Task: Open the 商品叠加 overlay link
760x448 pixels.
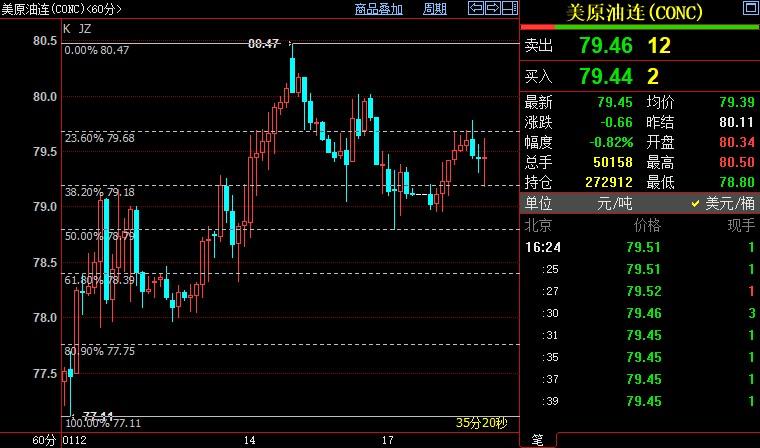Action: click(x=379, y=9)
